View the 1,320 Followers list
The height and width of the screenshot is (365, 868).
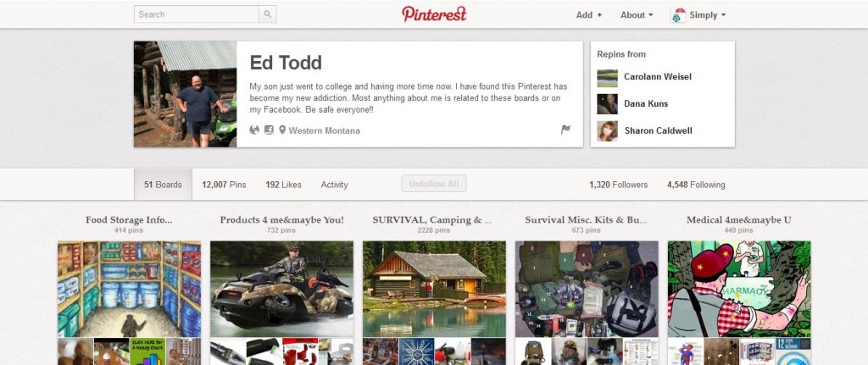[x=618, y=185]
